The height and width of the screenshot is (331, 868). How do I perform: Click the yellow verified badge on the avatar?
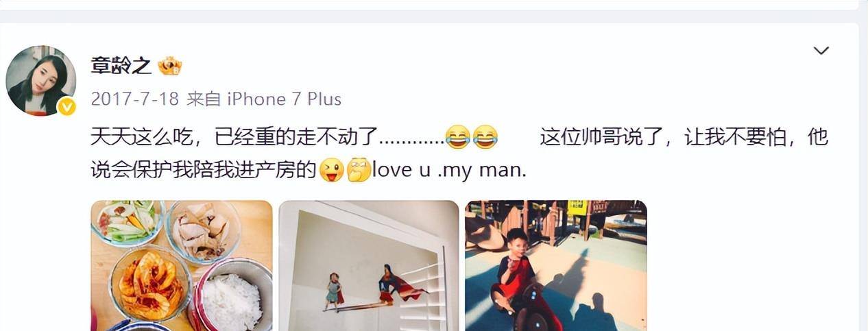[x=67, y=106]
